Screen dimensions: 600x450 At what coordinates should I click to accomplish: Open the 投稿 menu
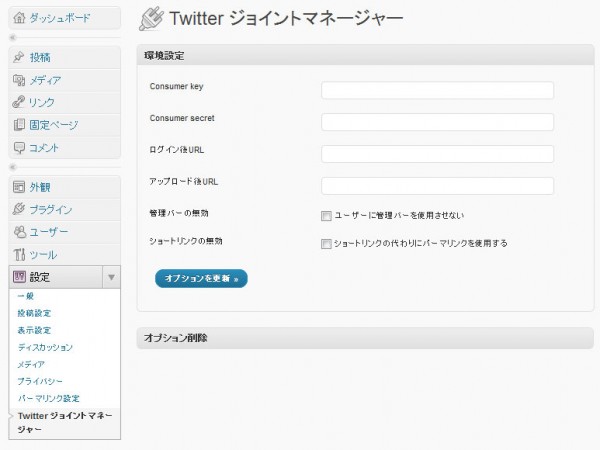click(x=40, y=57)
